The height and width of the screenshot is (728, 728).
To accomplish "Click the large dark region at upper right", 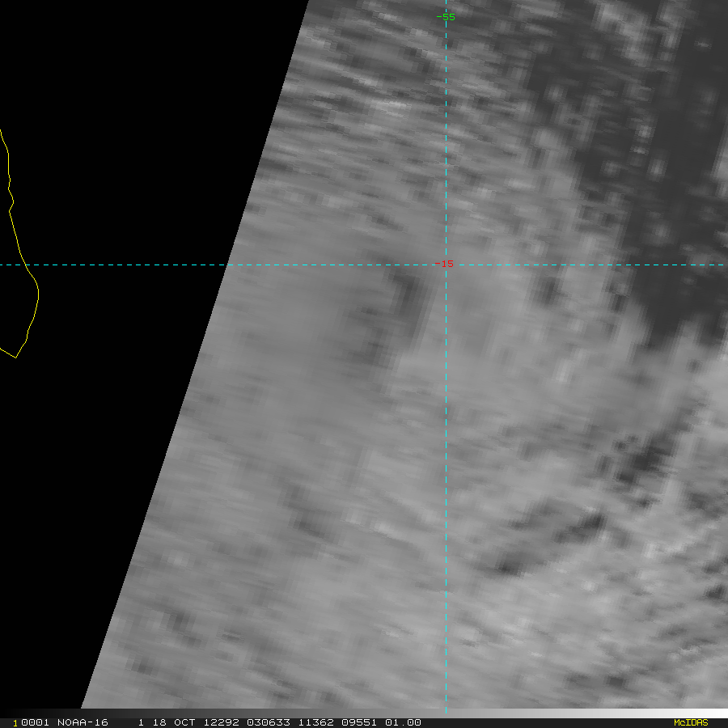I will point(647,202).
